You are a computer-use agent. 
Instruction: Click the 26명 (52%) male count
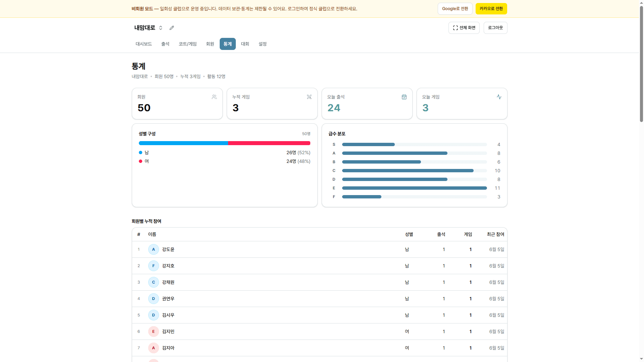pos(298,153)
